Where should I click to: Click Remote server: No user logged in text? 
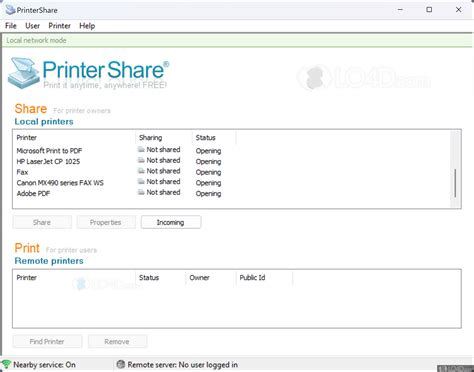pyautogui.click(x=183, y=365)
